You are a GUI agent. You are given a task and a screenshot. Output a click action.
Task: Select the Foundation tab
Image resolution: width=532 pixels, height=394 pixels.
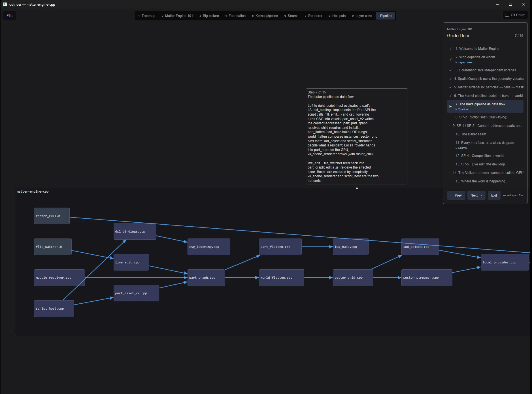pyautogui.click(x=235, y=16)
